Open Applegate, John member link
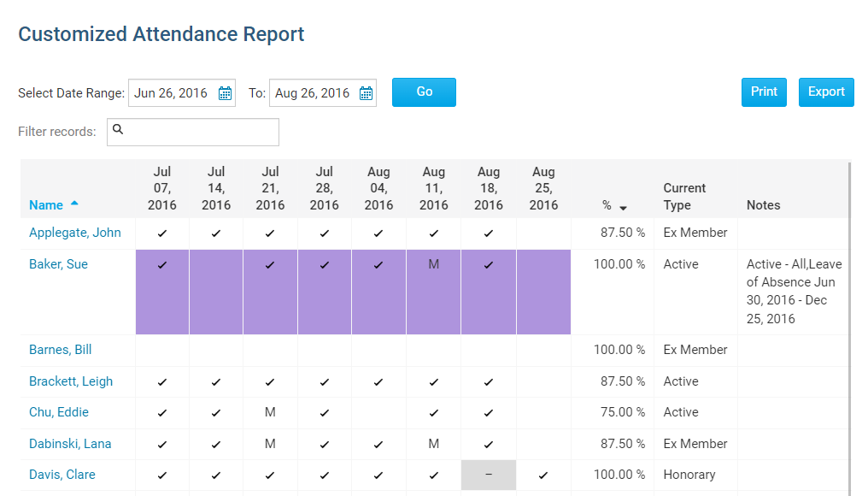Image resolution: width=868 pixels, height=496 pixels. click(75, 233)
